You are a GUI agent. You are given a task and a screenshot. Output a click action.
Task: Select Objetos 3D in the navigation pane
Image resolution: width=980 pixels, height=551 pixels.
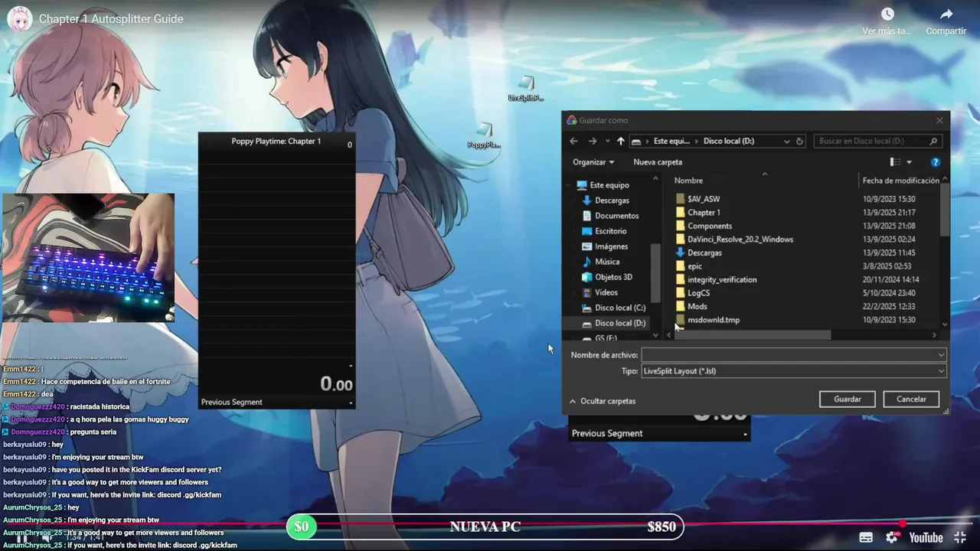tap(613, 277)
